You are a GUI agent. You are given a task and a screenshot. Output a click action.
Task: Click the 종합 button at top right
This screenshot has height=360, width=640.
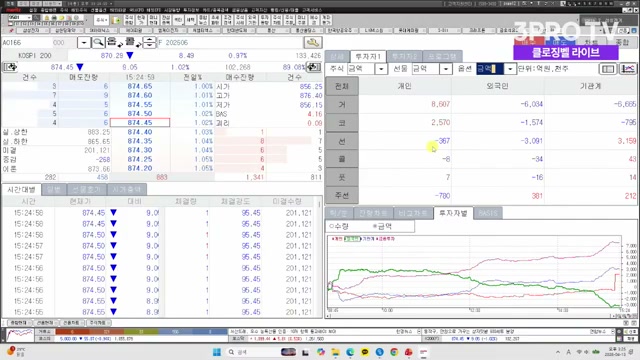coord(622,42)
